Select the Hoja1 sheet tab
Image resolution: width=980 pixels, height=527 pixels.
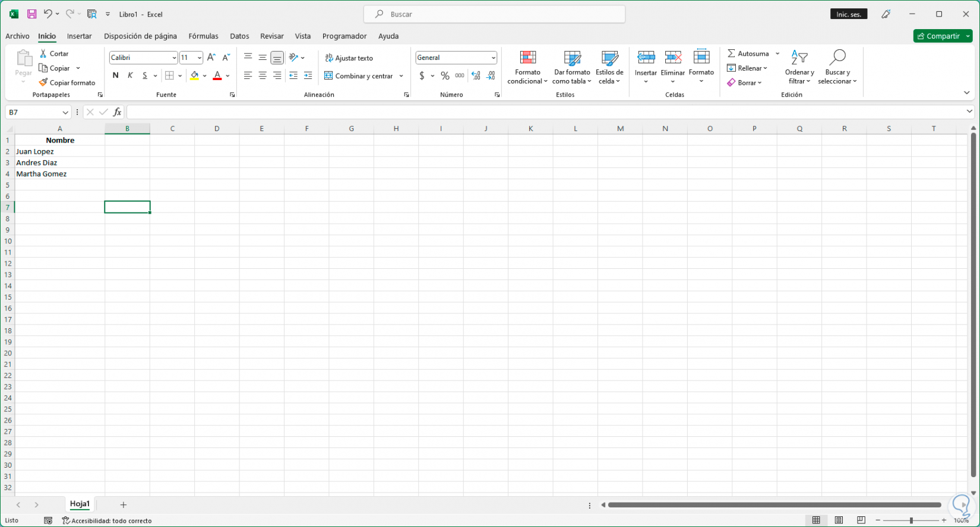(80, 504)
